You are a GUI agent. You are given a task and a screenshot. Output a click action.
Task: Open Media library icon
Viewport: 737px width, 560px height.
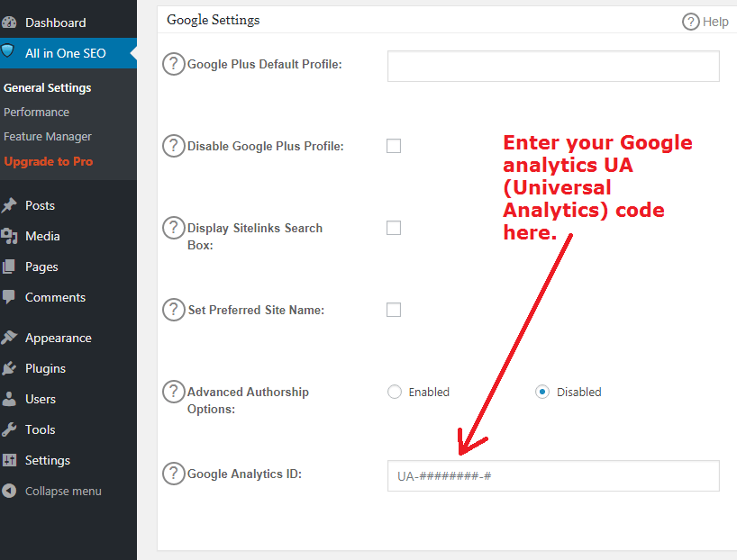9,236
